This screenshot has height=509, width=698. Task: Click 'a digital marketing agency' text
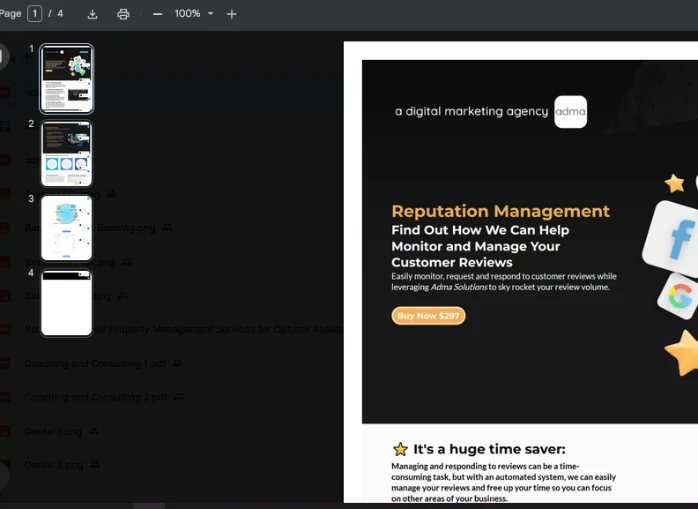(x=471, y=111)
